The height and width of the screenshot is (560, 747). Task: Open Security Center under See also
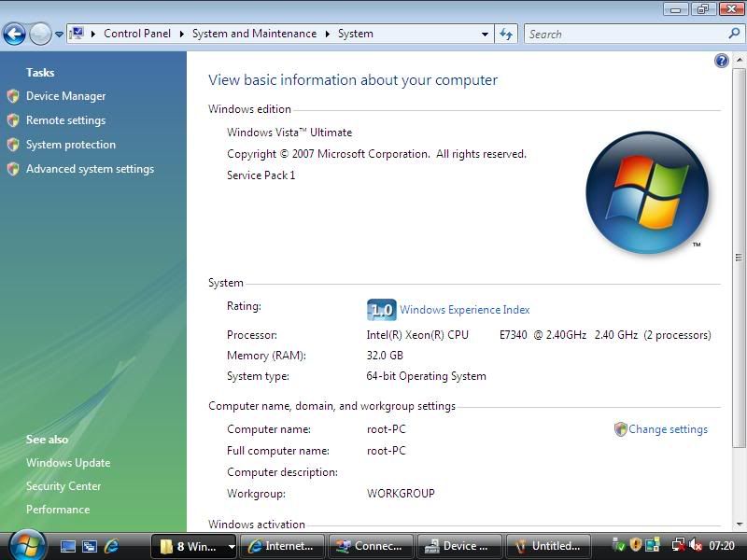click(x=63, y=486)
